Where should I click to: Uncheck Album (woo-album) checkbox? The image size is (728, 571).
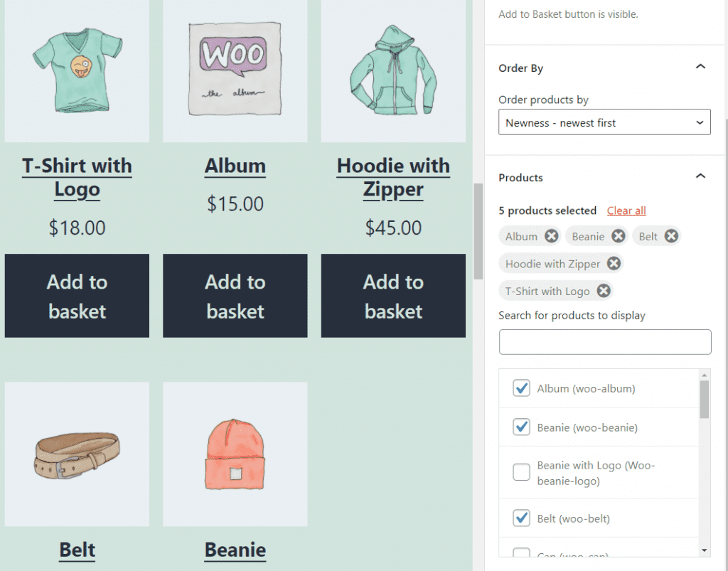click(521, 388)
